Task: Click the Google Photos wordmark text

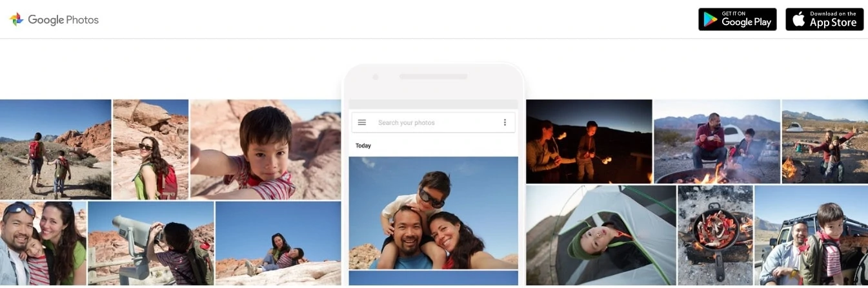Action: 63,20
